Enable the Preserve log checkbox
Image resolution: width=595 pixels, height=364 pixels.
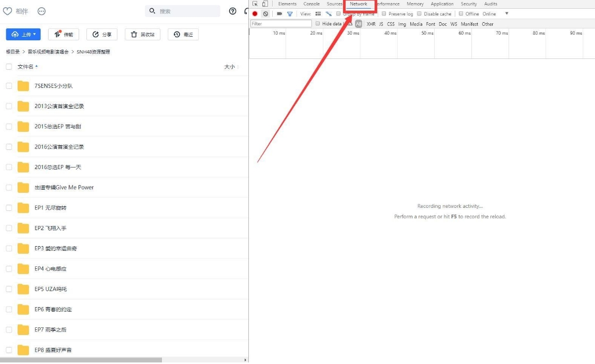pyautogui.click(x=384, y=14)
